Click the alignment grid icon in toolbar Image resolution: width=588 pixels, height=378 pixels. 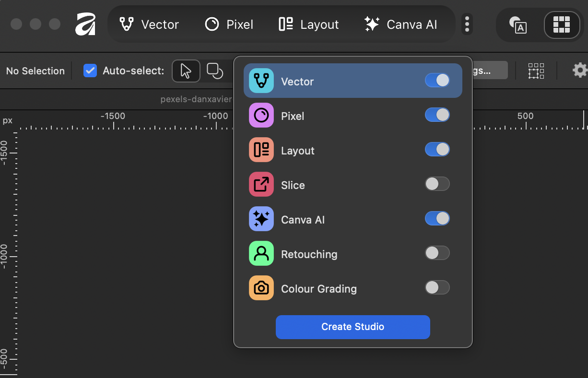coord(536,71)
